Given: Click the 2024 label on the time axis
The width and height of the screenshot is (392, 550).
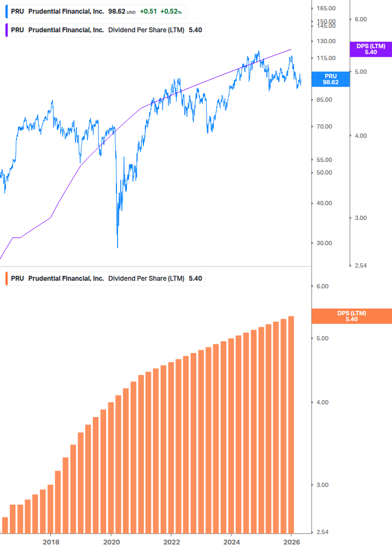Looking at the screenshot, I should (232, 542).
